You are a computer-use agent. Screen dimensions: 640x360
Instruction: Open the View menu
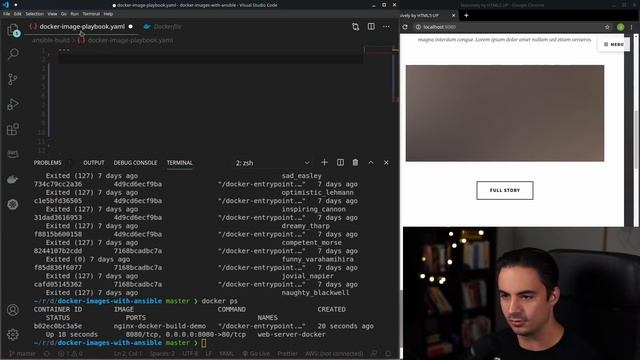[x=52, y=14]
